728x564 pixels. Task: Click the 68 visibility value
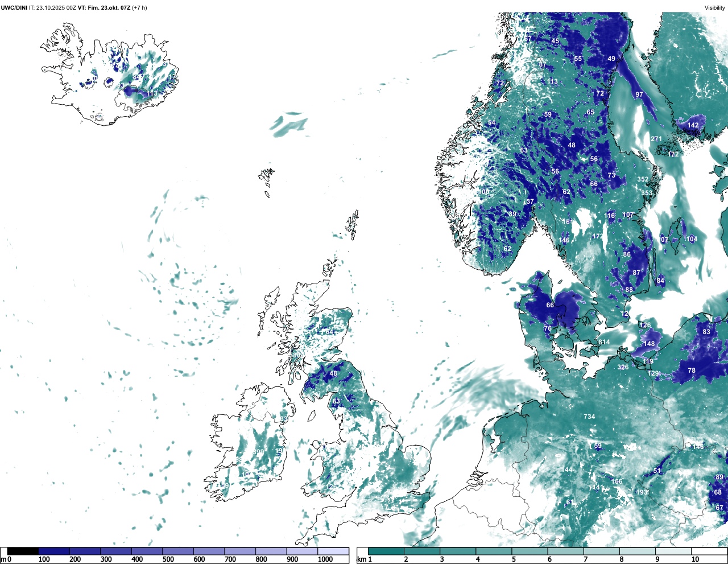pos(718,492)
